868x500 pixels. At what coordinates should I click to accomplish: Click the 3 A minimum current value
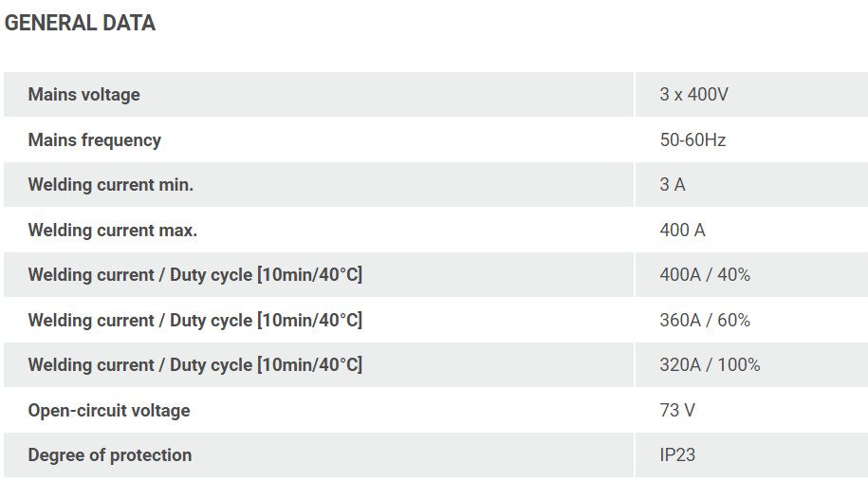pos(673,185)
